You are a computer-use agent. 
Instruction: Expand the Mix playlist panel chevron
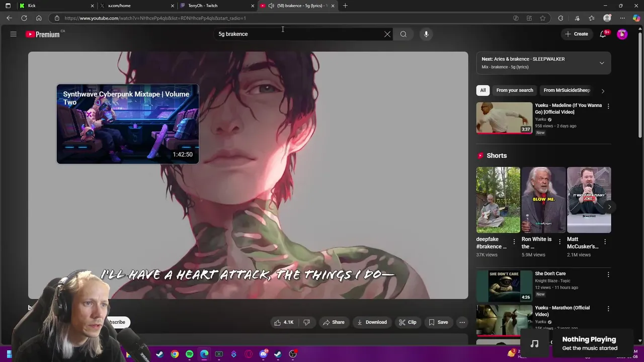pos(602,63)
